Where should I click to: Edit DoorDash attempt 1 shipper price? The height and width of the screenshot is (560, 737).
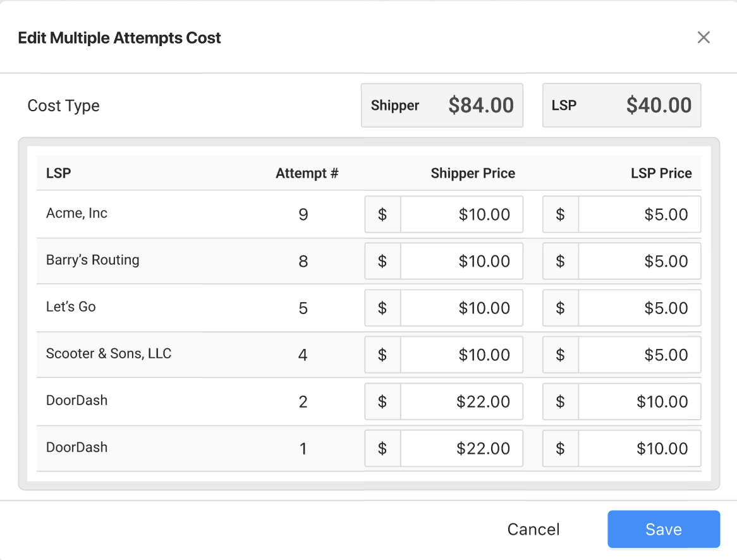coord(461,448)
